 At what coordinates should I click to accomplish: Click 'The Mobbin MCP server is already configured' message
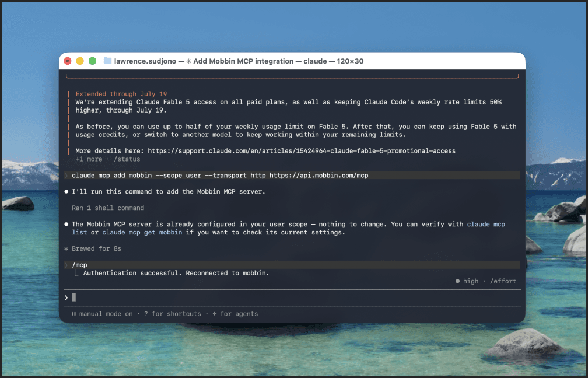pos(288,228)
